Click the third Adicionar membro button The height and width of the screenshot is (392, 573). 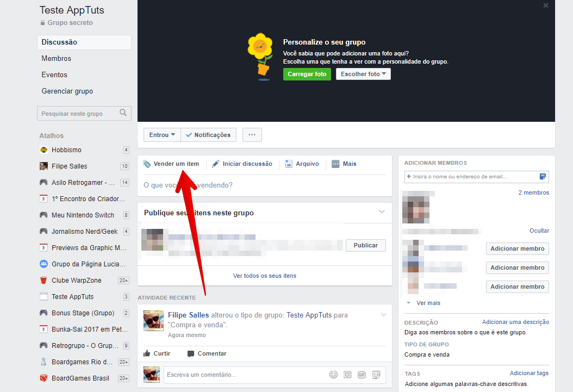518,287
